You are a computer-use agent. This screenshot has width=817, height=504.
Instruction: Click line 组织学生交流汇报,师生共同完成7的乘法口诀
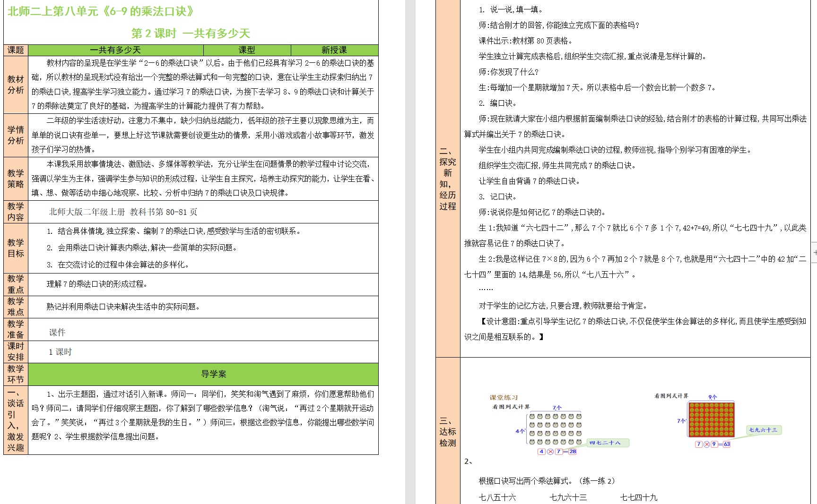(557, 165)
